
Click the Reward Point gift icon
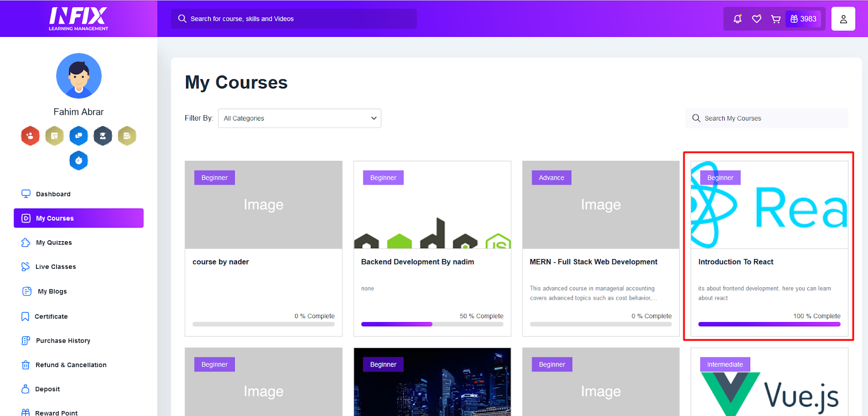(x=25, y=413)
